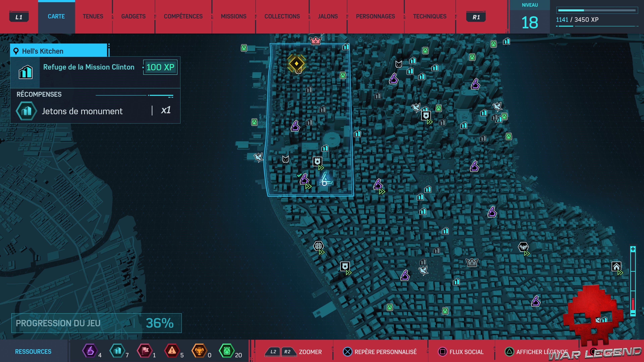Viewport: 644px width, 362px height.
Task: Click the backpack token resource icon
Action: 227,351
